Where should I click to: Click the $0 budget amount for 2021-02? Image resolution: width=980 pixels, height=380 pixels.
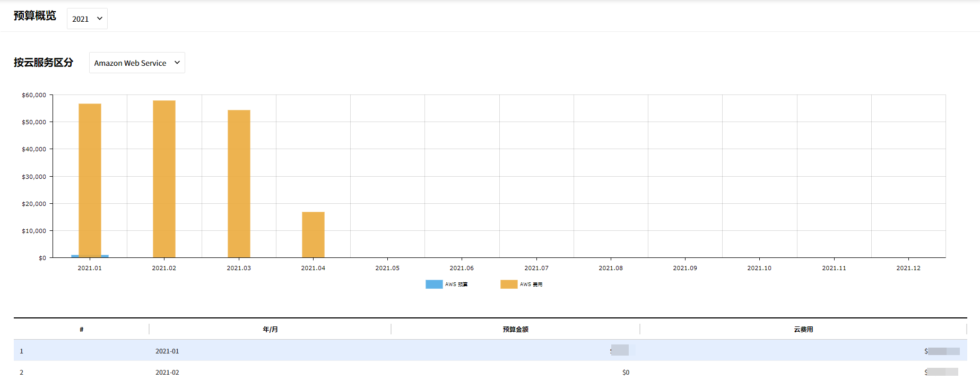pos(626,372)
